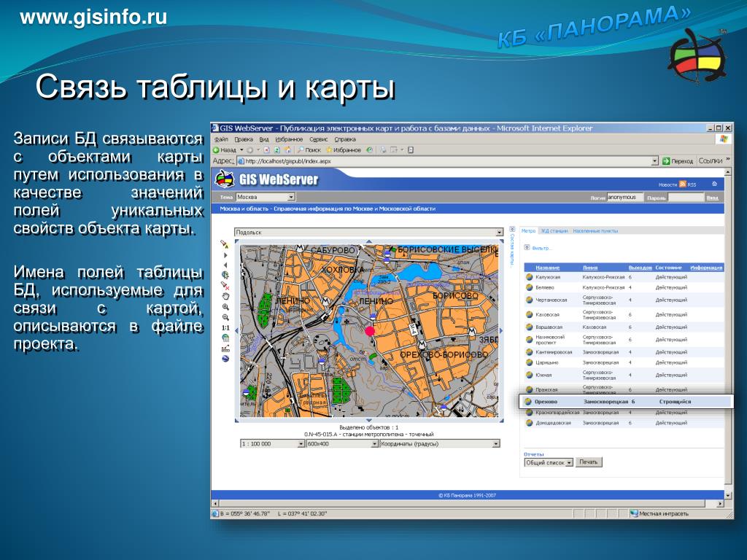Show Чертановская on map via its globe icon
Image resolution: width=747 pixels, height=560 pixels.
pos(529,300)
